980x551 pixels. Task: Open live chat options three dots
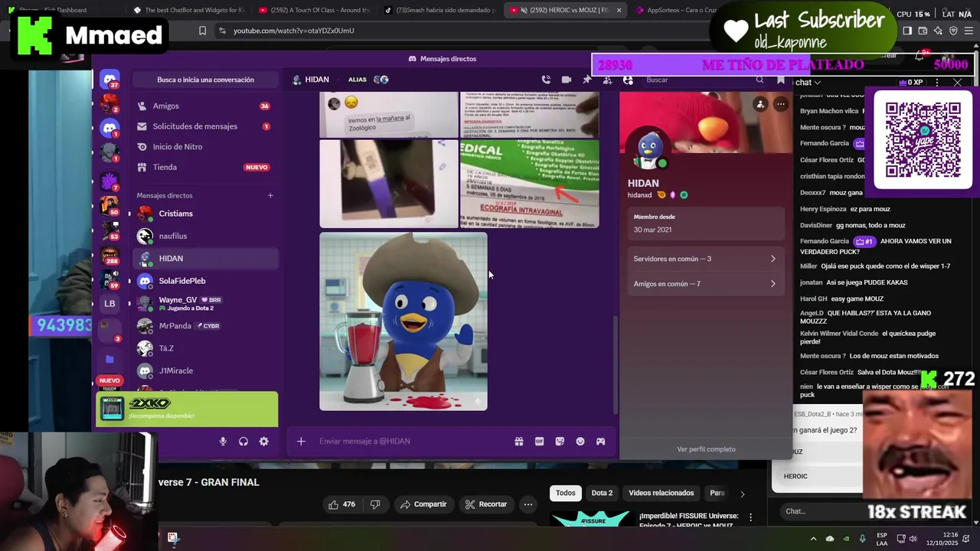pyautogui.click(x=937, y=83)
